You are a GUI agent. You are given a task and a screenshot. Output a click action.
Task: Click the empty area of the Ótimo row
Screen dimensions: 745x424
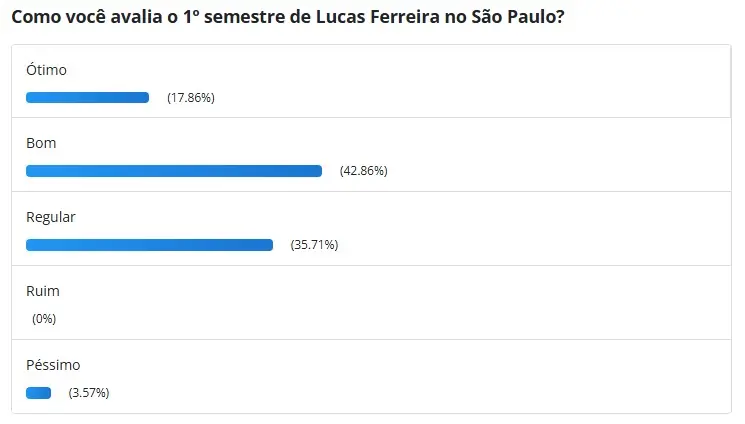pos(475,82)
